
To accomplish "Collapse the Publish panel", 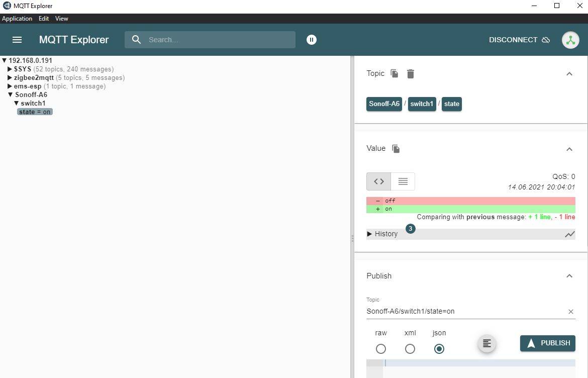I will click(569, 276).
